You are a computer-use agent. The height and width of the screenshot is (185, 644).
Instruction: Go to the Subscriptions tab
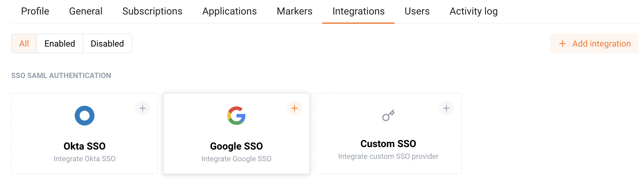(x=152, y=11)
